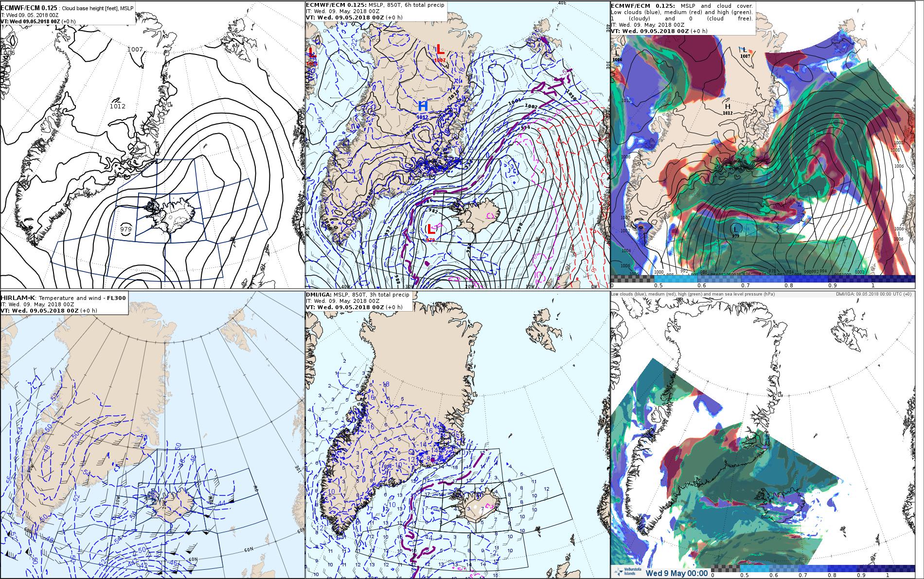Click the 1007 pressure label in cloud base map
This screenshot has height=579, width=924.
[135, 49]
